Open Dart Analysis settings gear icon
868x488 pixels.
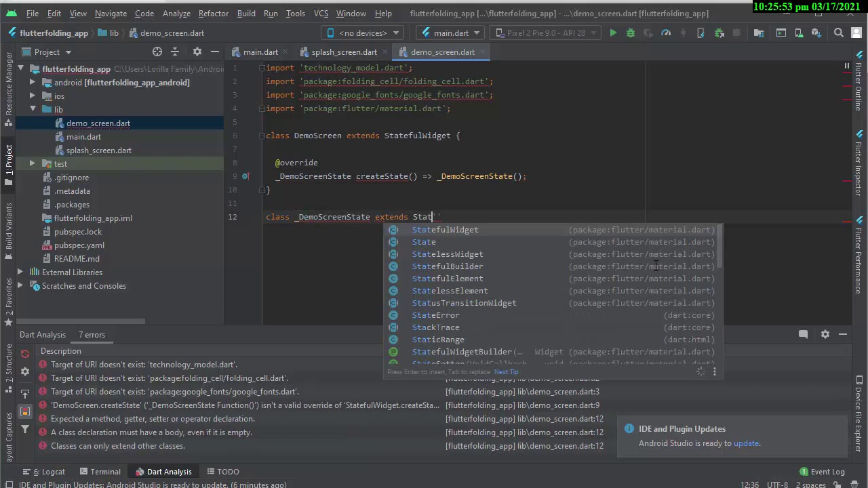(25, 371)
